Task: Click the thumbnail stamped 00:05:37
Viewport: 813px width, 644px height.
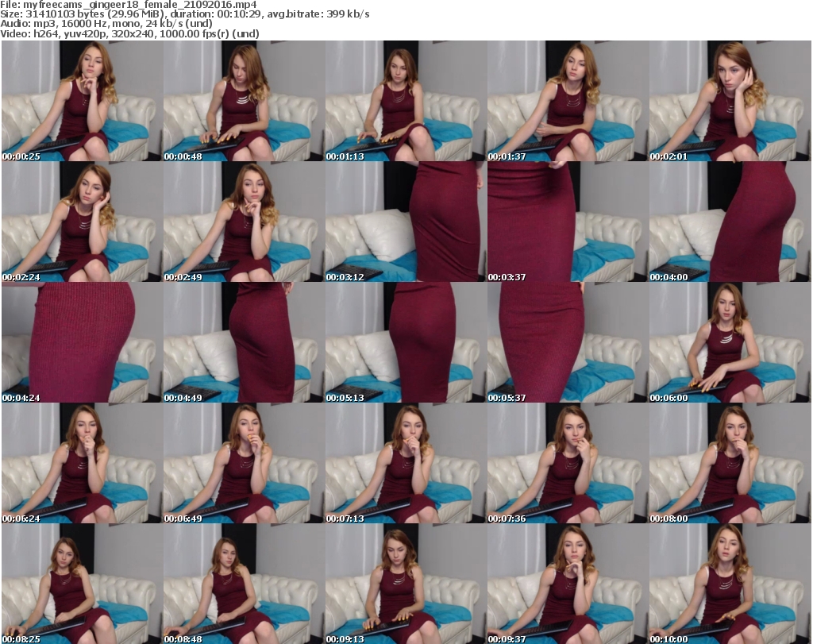Action: [x=568, y=343]
